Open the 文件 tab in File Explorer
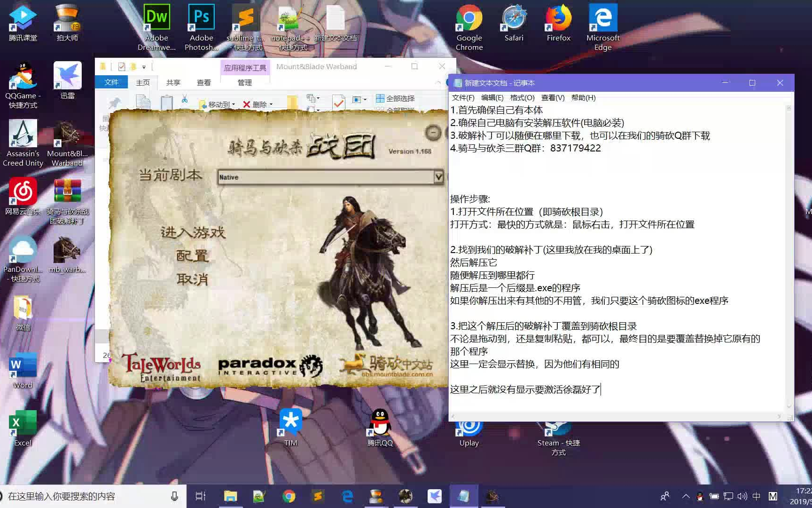 111,82
